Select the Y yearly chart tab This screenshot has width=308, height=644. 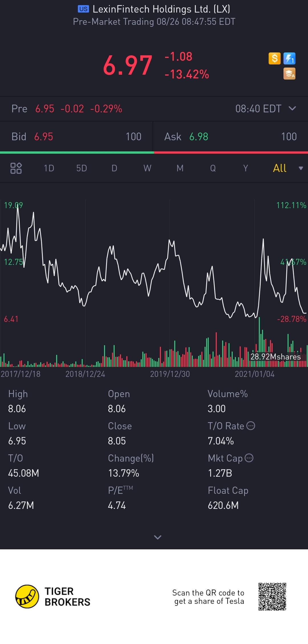tap(246, 168)
